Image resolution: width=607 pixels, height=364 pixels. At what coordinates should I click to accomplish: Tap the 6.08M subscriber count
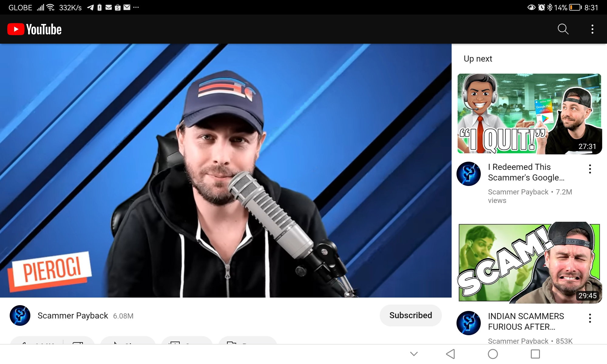tap(123, 316)
